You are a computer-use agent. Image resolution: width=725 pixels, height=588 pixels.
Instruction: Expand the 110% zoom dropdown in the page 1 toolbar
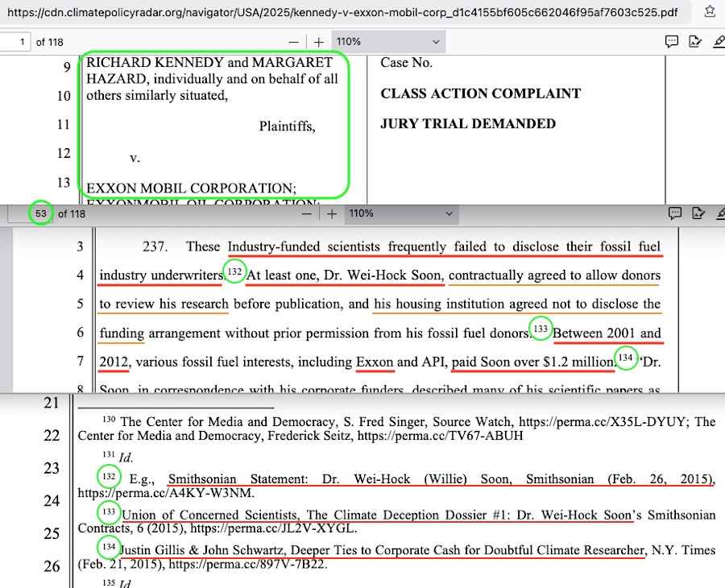[x=390, y=42]
